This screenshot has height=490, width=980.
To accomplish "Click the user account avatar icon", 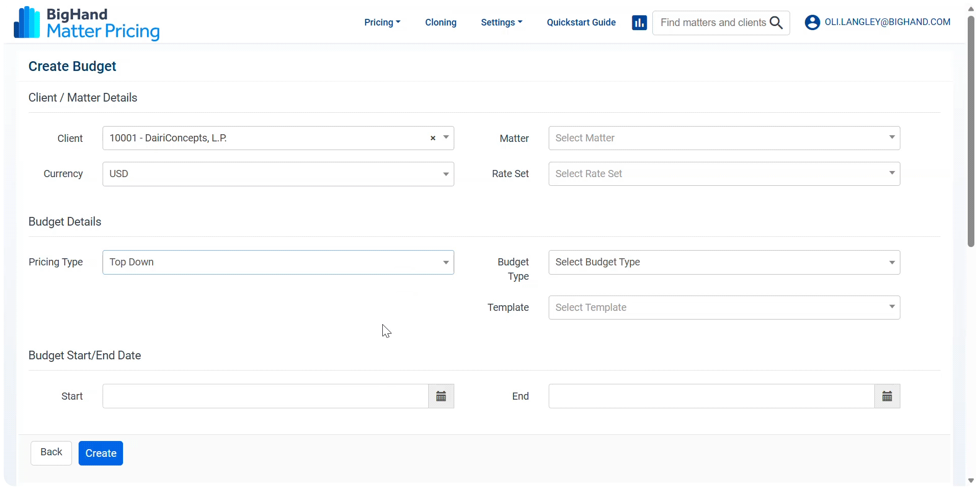I will point(812,22).
